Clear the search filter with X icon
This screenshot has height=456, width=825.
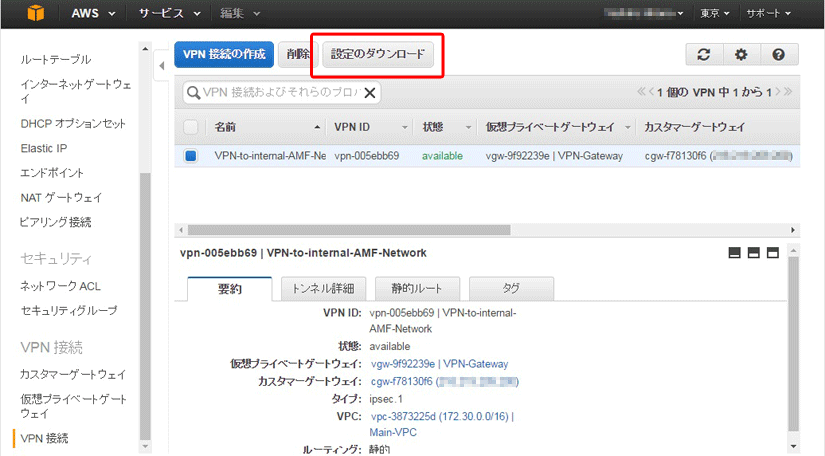[x=369, y=93]
